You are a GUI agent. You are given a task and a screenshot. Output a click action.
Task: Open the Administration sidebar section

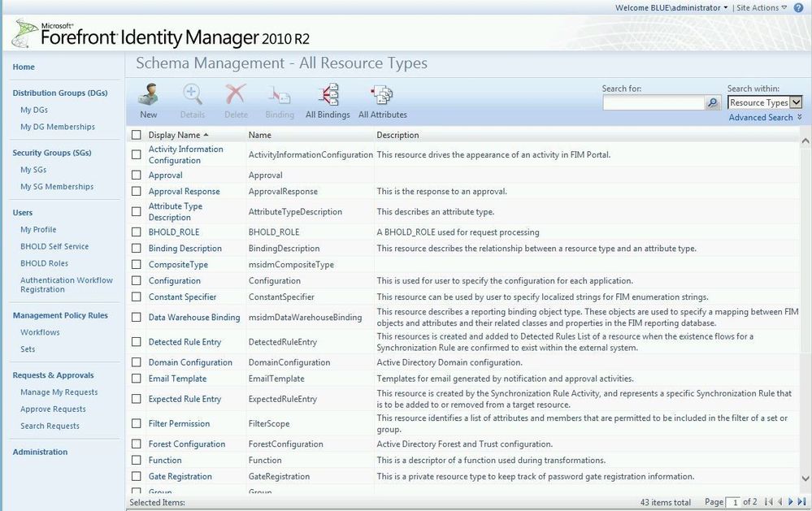40,452
